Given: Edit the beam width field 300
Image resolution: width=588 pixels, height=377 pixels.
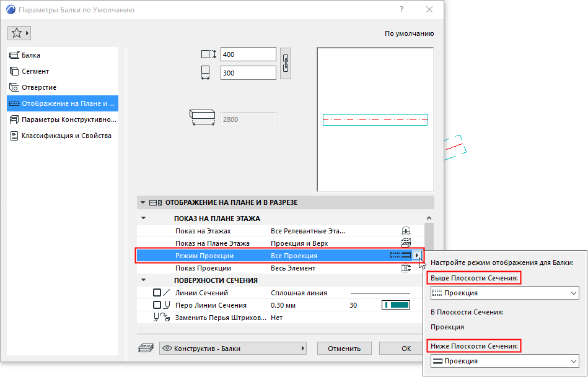Looking at the screenshot, I should click(x=248, y=73).
